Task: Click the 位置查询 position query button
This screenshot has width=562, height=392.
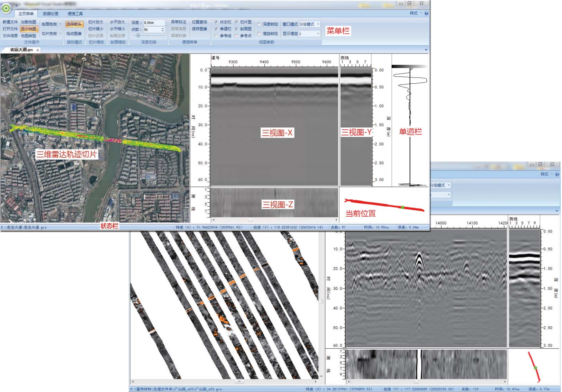Action: click(x=199, y=22)
